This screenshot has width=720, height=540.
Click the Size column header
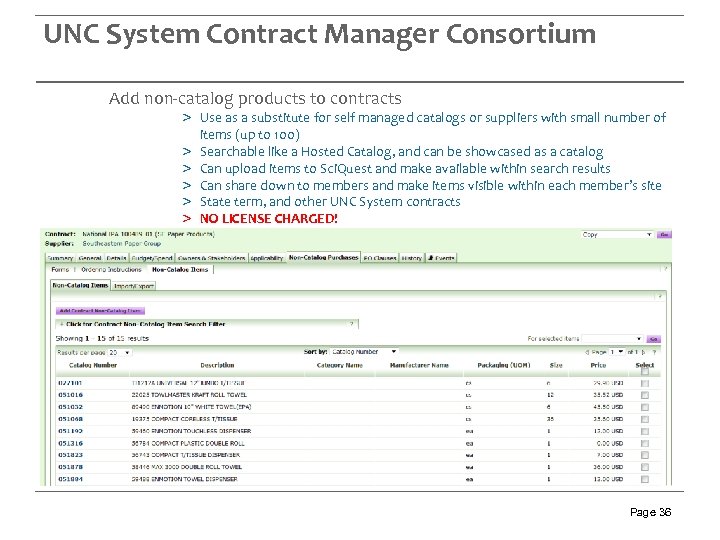coord(556,366)
